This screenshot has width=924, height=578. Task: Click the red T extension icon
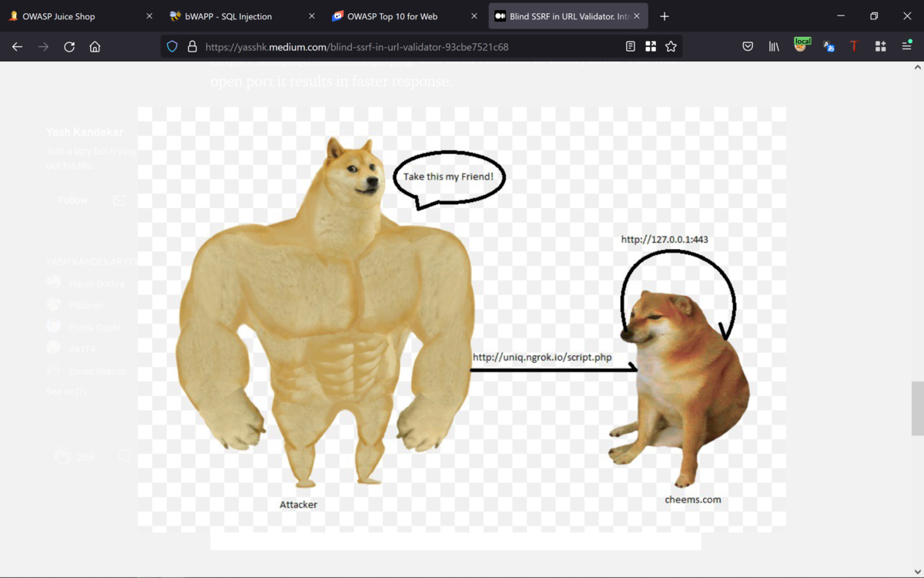[x=854, y=46]
